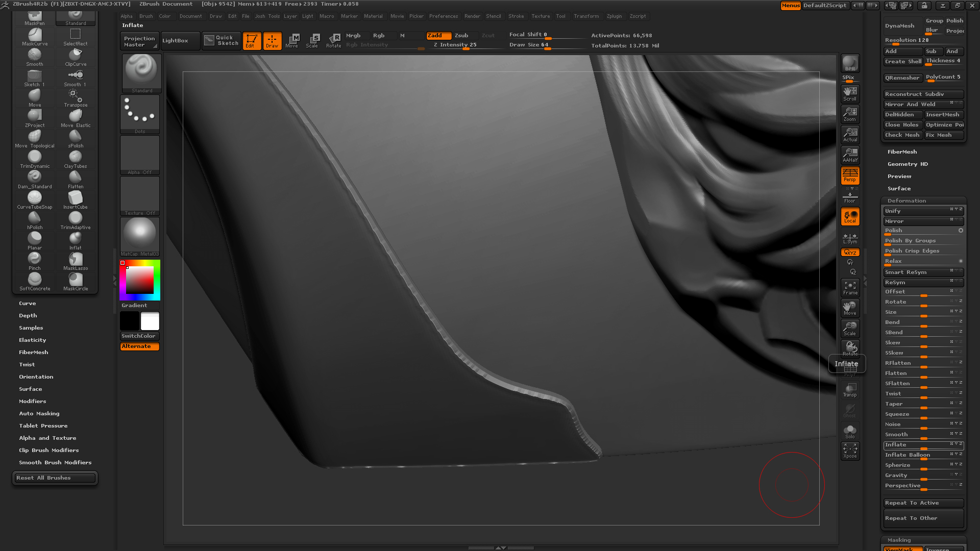
Task: Toggle Alternate color button
Action: tap(140, 346)
